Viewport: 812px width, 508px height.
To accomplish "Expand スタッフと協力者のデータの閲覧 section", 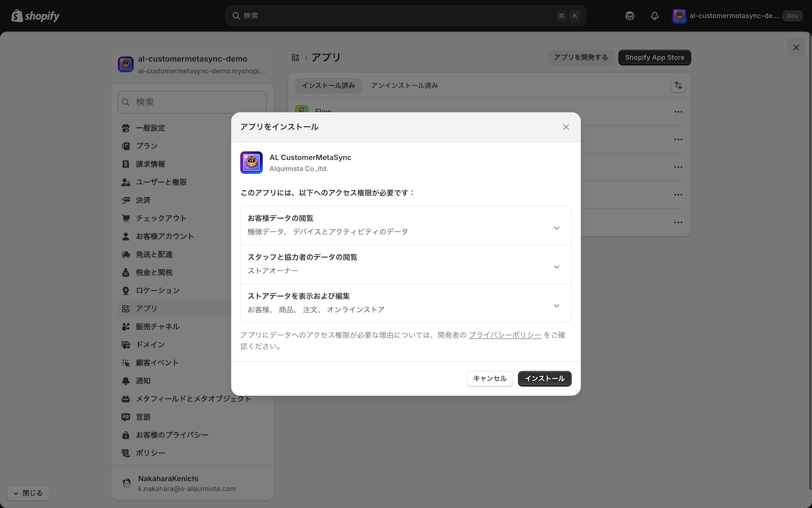I will [x=406, y=264].
